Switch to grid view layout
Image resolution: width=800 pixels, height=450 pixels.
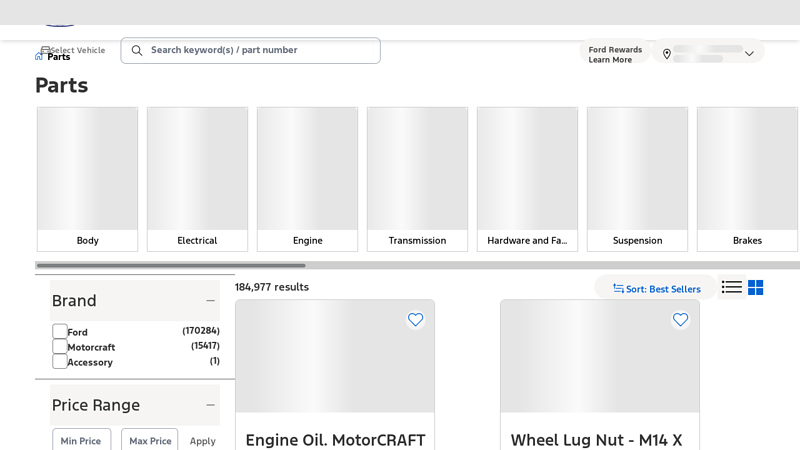[756, 287]
